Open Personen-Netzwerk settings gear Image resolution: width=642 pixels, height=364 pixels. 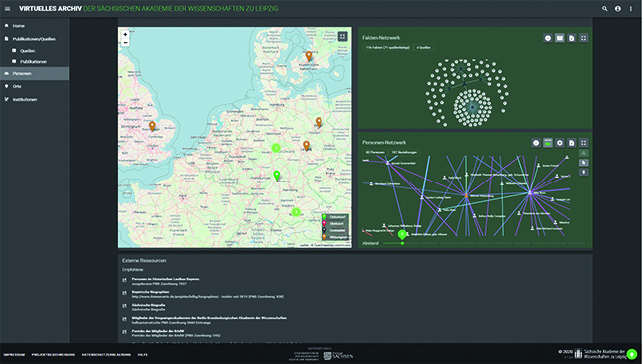pyautogui.click(x=560, y=143)
